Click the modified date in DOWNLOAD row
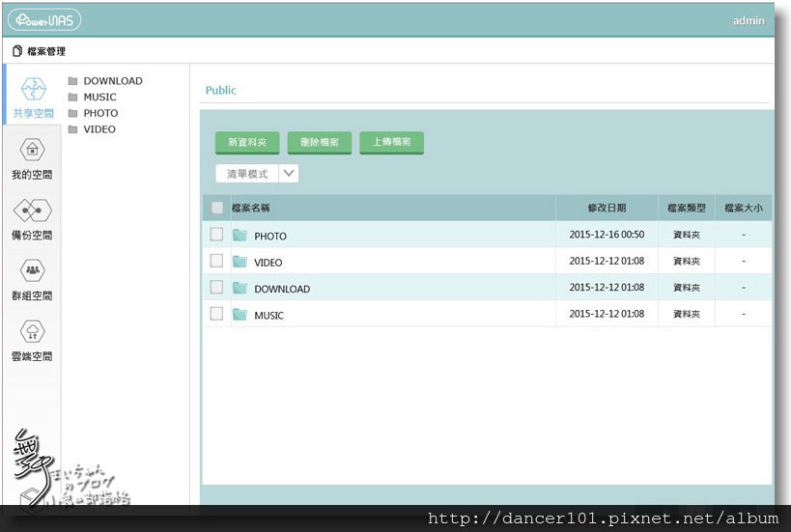The image size is (791, 532). click(x=607, y=287)
